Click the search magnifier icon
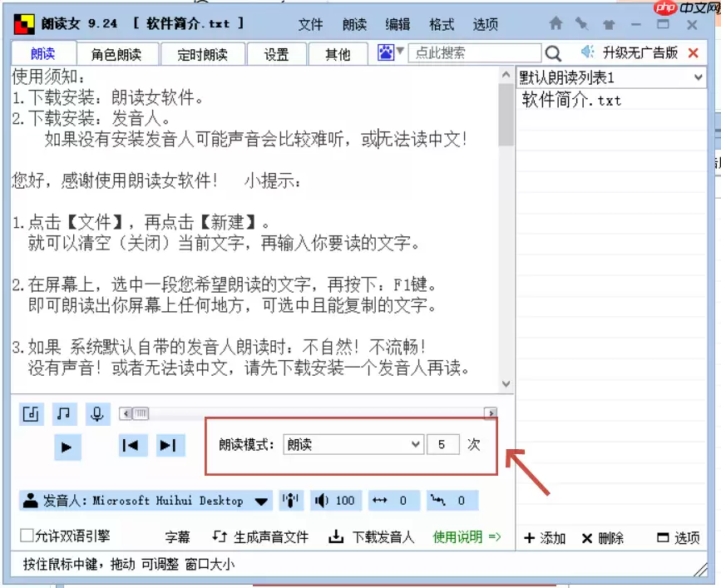721x588 pixels. pos(554,52)
